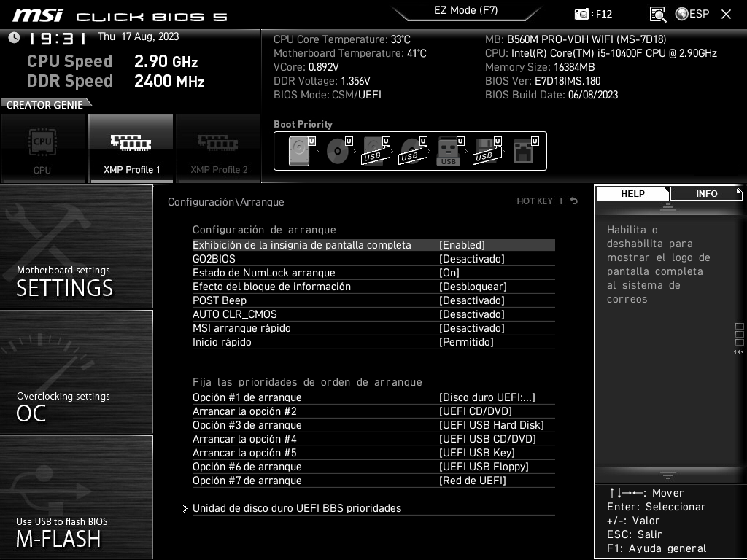Viewport: 747px width, 560px height.
Task: Select the USB hard disk boot priority icon
Action: point(376,151)
